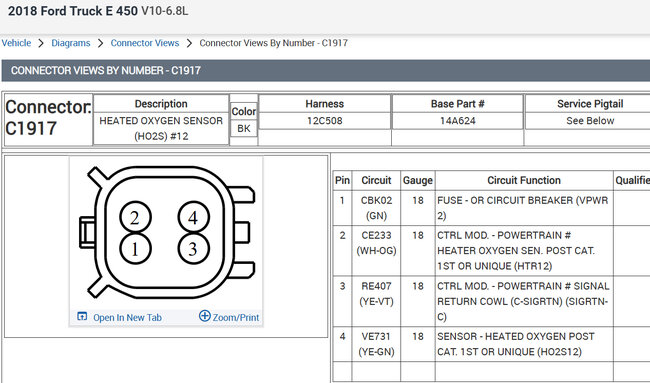Click the Color column header
This screenshot has height=383, width=650.
(244, 112)
